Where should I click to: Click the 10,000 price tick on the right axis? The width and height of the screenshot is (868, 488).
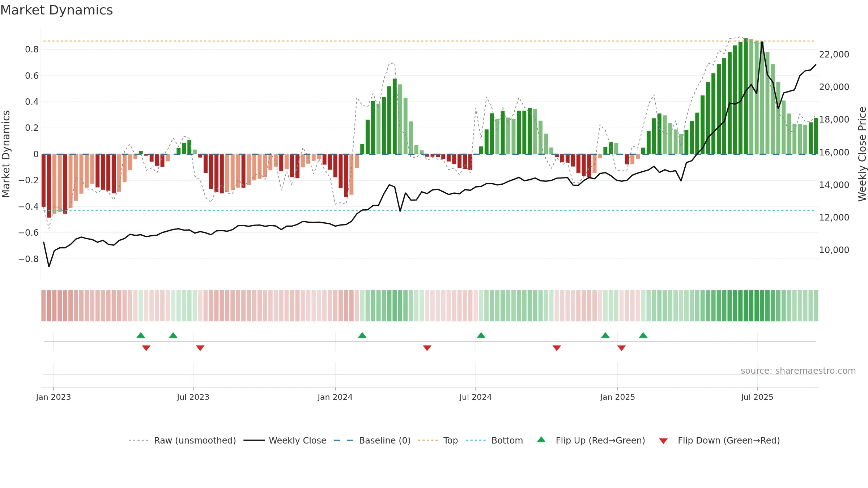pos(834,250)
